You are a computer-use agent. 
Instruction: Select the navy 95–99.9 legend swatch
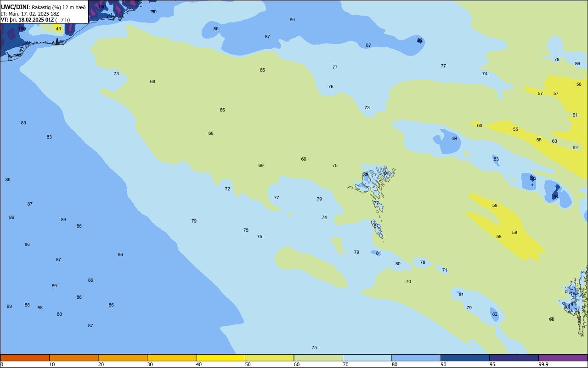(514, 357)
